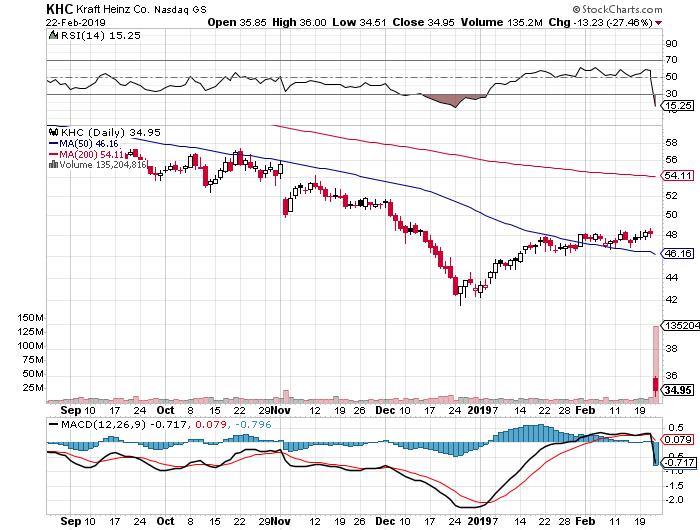The image size is (700, 530).
Task: Click the 54.11 red price tag
Action: 678,175
